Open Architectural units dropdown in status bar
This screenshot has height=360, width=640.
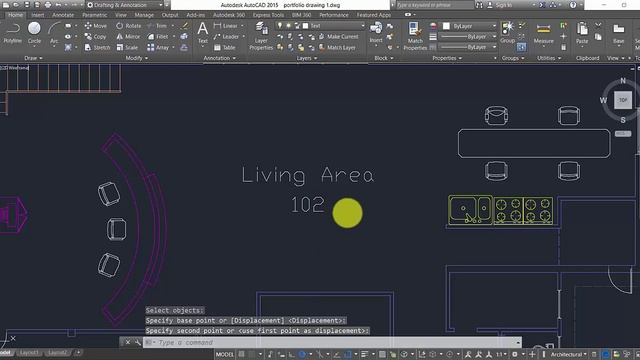point(569,354)
